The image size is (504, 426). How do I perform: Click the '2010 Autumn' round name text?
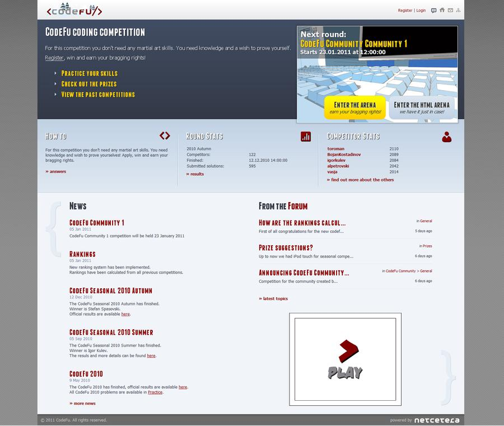(x=199, y=149)
